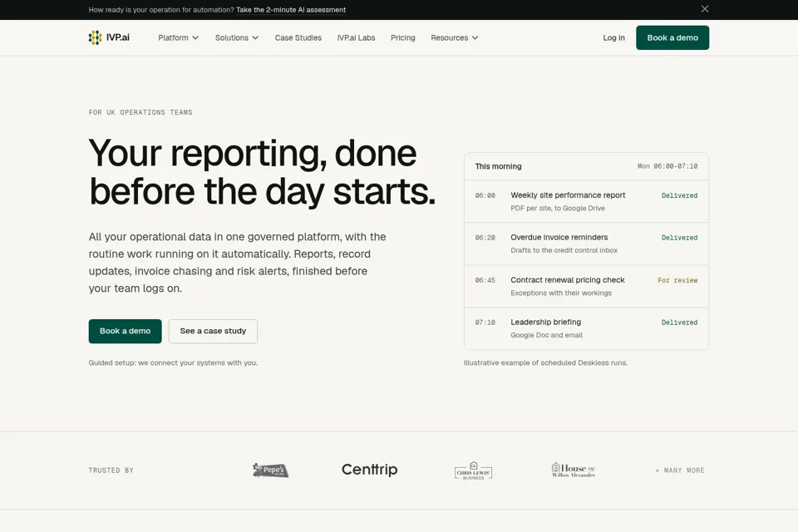Click the 'This morning' card heading
The image size is (798, 532).
pyautogui.click(x=498, y=166)
